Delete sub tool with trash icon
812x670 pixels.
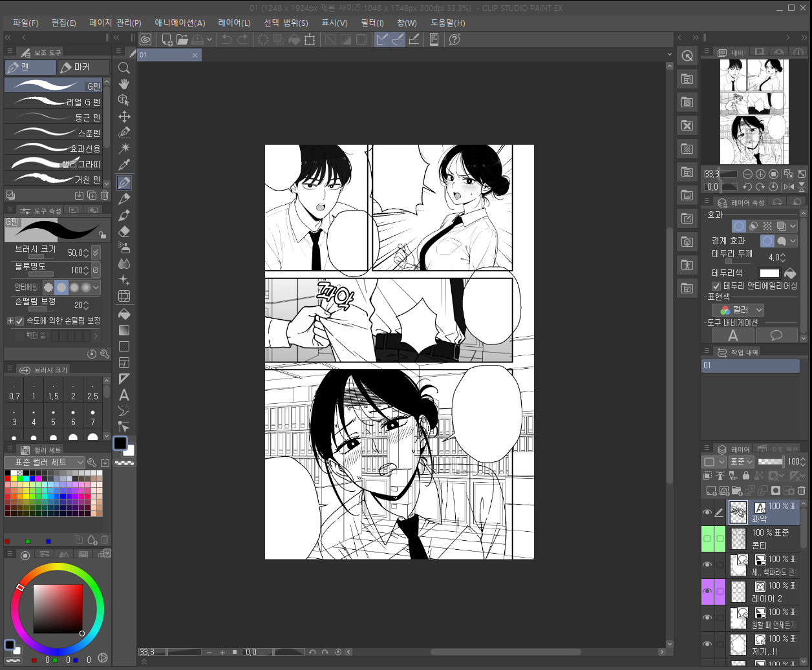pos(105,195)
